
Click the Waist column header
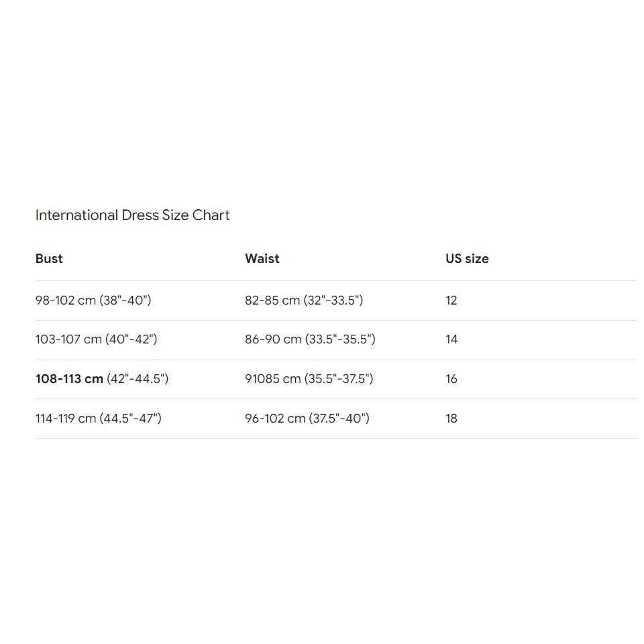coord(262,258)
